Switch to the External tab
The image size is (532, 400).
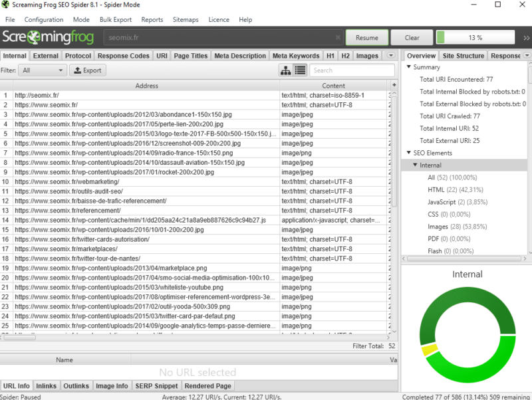pos(46,56)
